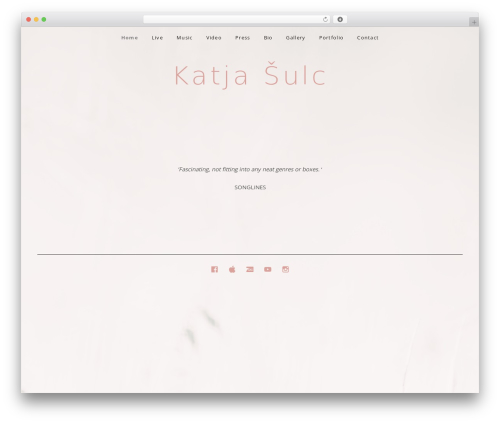
Task: Open the Video menu item
Action: [x=214, y=38]
